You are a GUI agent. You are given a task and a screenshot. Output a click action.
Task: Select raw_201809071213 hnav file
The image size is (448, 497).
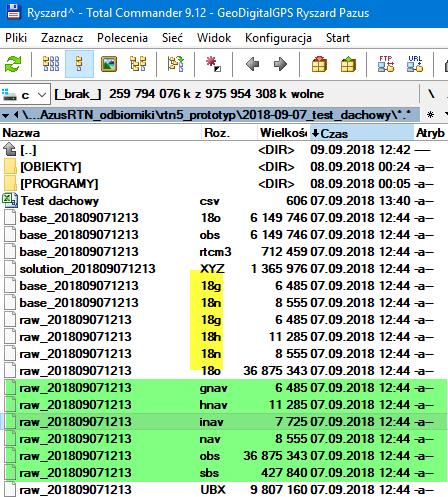[x=224, y=405]
